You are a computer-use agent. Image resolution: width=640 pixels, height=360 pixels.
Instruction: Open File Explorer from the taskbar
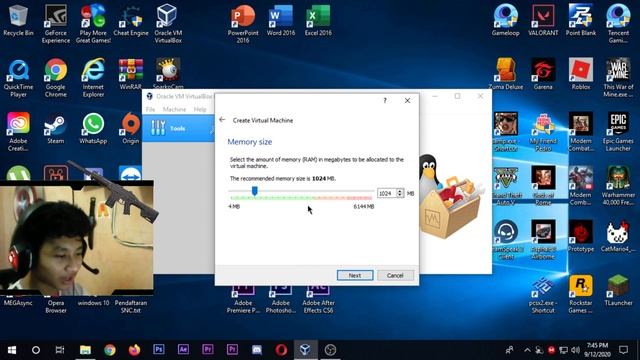tap(85, 350)
